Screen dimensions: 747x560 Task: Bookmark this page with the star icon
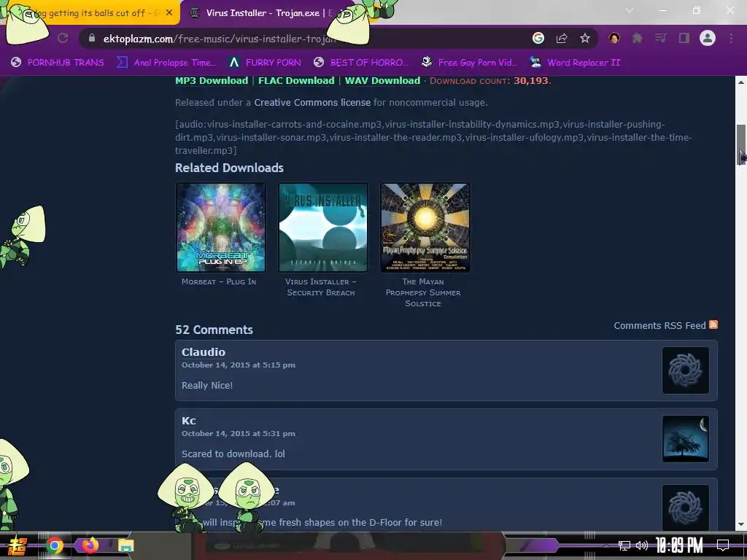click(x=585, y=38)
